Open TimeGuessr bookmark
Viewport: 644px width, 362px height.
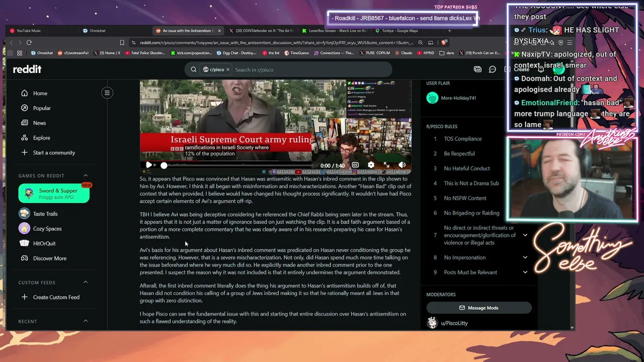[297, 53]
